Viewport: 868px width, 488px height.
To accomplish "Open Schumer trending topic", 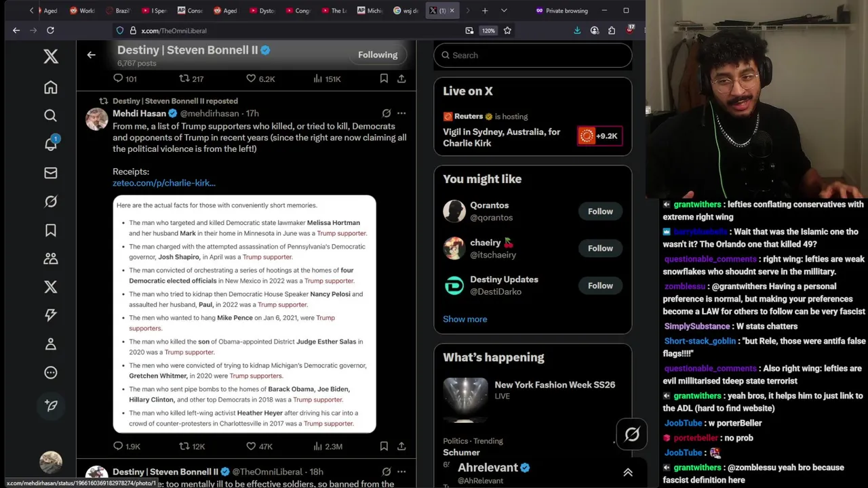I will click(461, 453).
